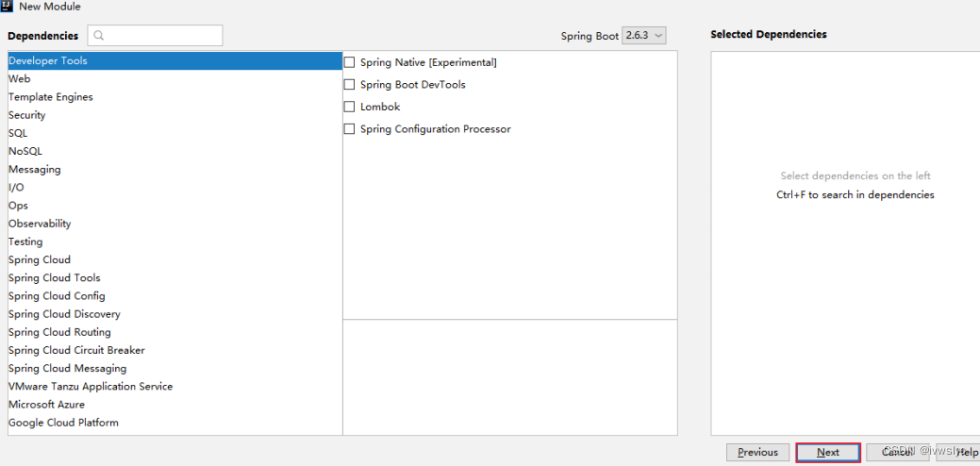Check Spring Configuration Processor

(x=349, y=129)
